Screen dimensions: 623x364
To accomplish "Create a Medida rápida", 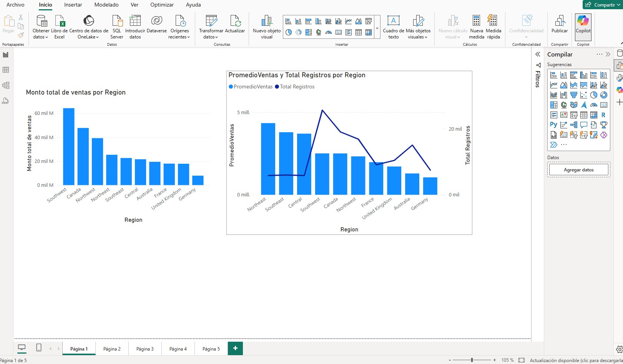I will [x=493, y=27].
